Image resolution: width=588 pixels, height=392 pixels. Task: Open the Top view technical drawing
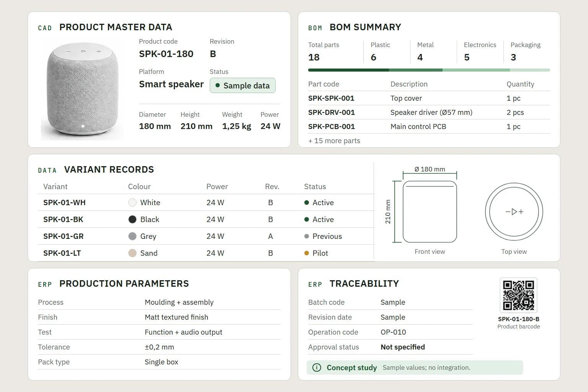(514, 212)
